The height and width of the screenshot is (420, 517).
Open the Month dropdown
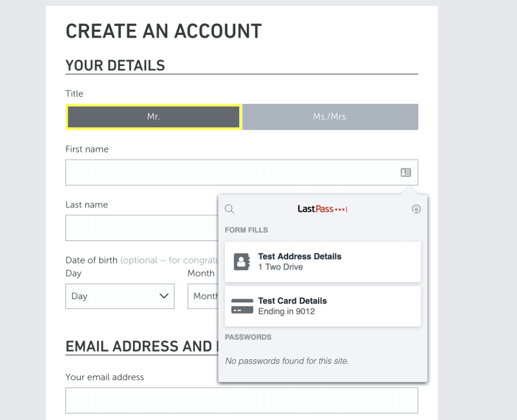pyautogui.click(x=203, y=296)
